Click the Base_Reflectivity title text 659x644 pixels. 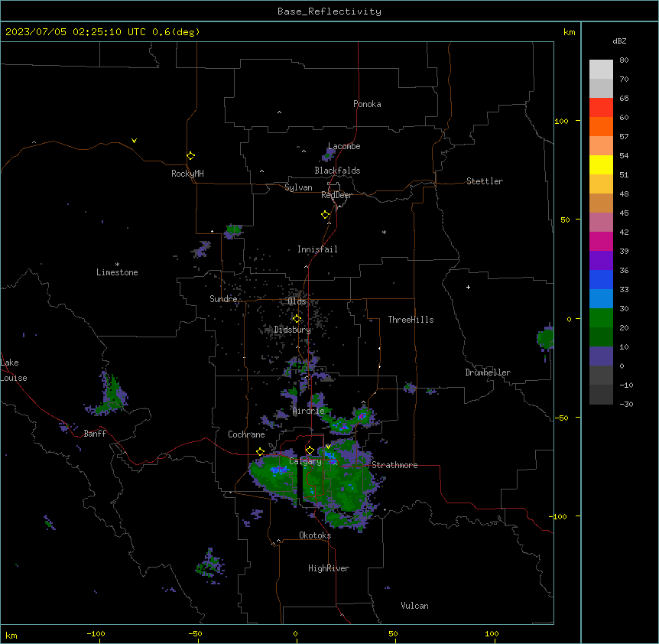click(x=329, y=11)
